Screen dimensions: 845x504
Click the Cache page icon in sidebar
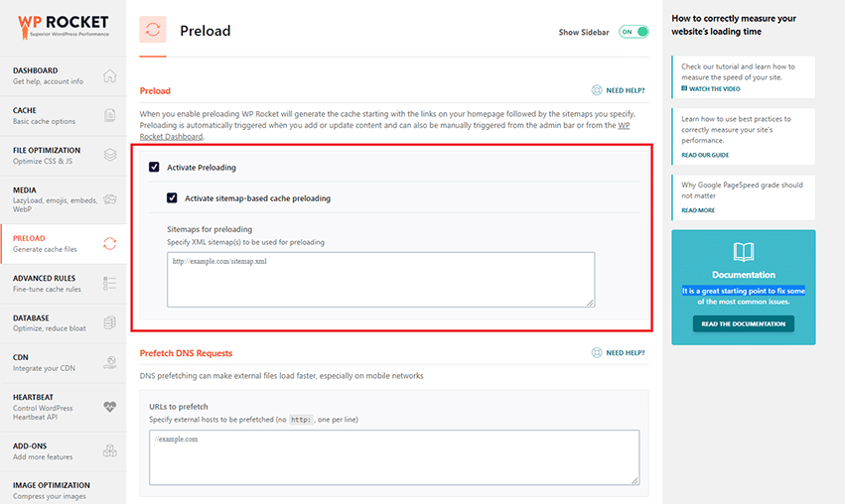(109, 115)
